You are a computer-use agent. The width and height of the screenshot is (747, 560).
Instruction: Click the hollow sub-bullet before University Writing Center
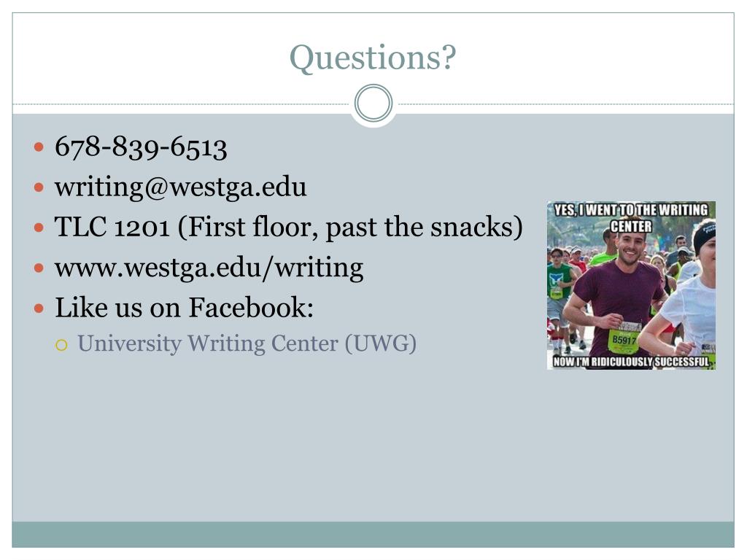coord(61,343)
